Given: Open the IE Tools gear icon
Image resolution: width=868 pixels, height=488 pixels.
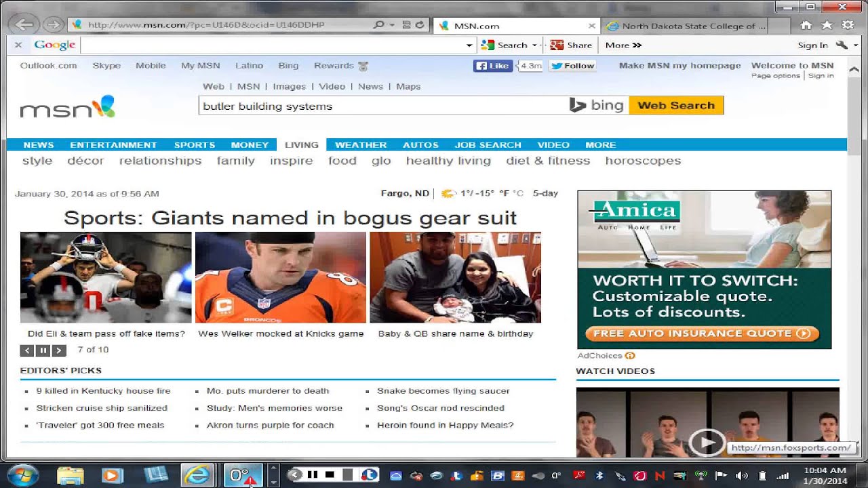Looking at the screenshot, I should point(848,25).
